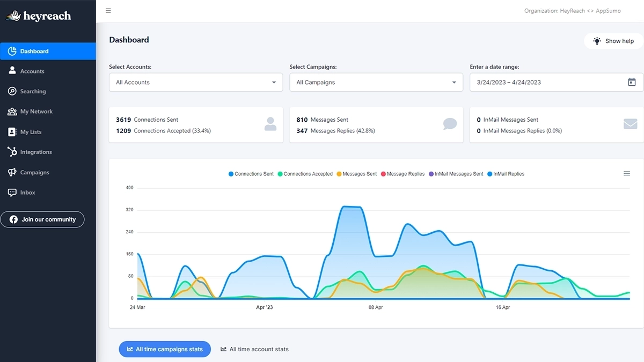Open the chart export menu icon
Image resolution: width=644 pixels, height=362 pixels.
[626, 173]
